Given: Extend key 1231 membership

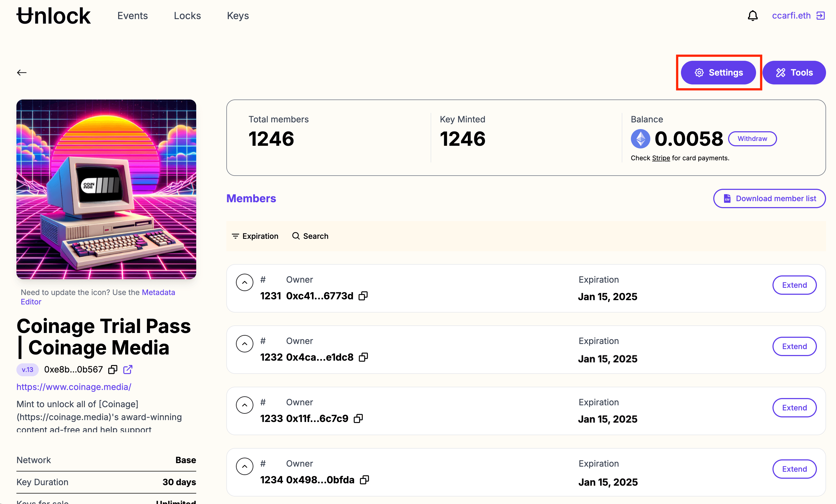Looking at the screenshot, I should (x=794, y=285).
